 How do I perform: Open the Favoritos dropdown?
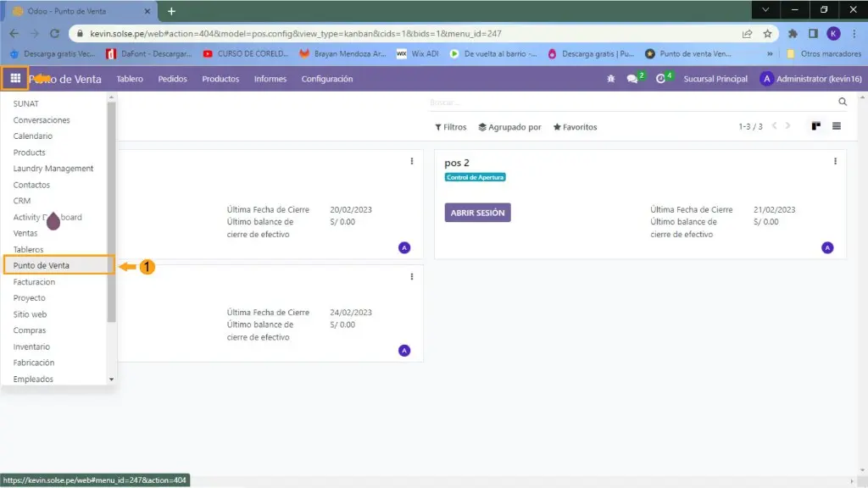coord(575,127)
